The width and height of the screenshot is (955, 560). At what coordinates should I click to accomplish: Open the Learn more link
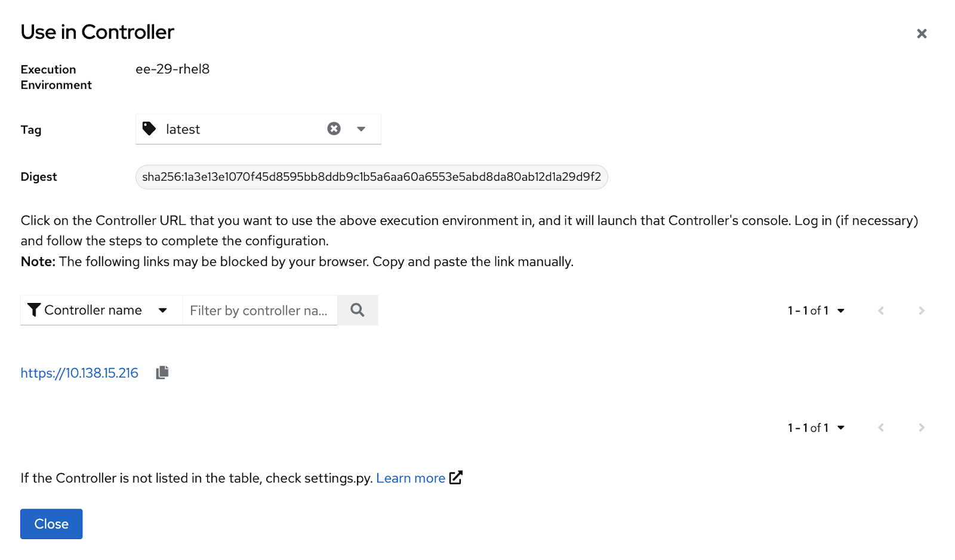[x=411, y=478]
